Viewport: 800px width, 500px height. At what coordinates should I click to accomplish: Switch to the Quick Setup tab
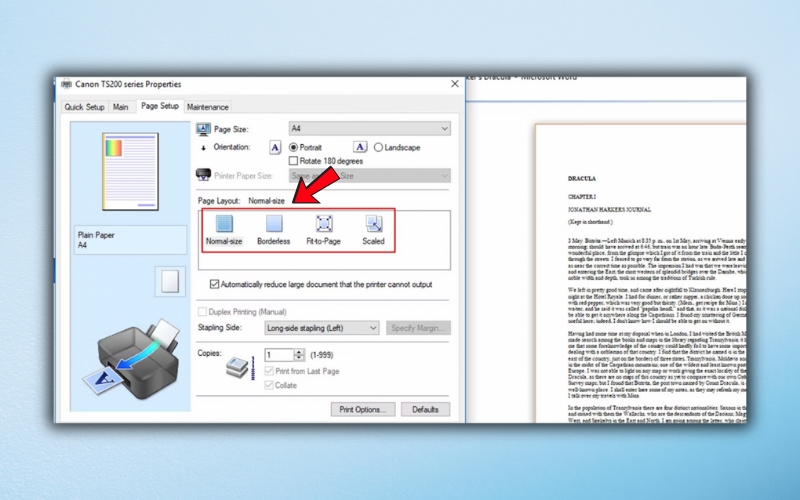85,107
